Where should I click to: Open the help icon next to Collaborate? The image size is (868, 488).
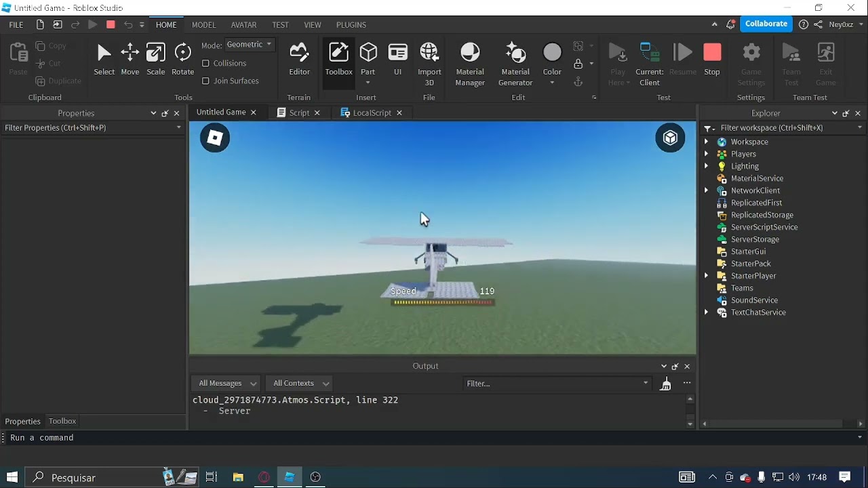coord(804,24)
